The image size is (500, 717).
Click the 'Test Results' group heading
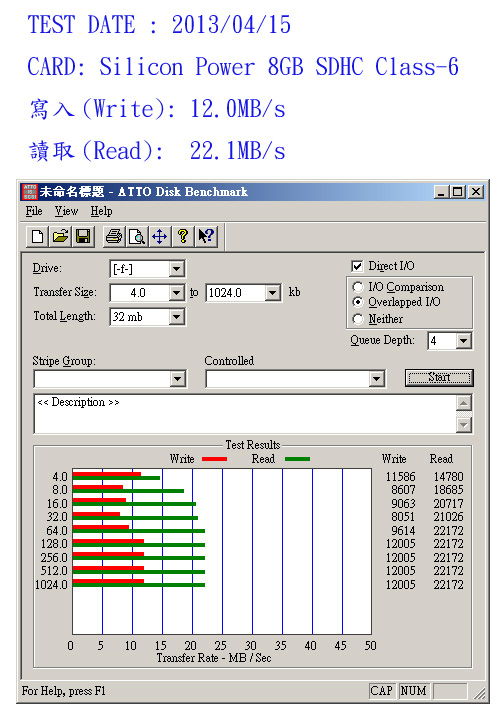(x=253, y=445)
